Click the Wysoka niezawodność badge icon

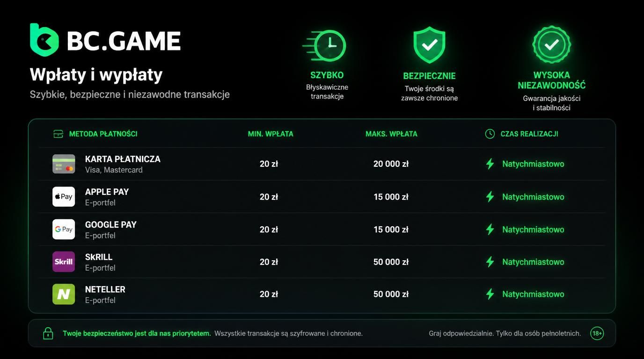tap(551, 44)
